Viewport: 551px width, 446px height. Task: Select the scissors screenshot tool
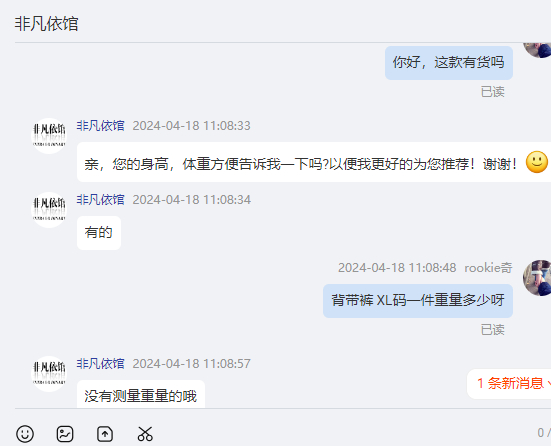(x=145, y=434)
